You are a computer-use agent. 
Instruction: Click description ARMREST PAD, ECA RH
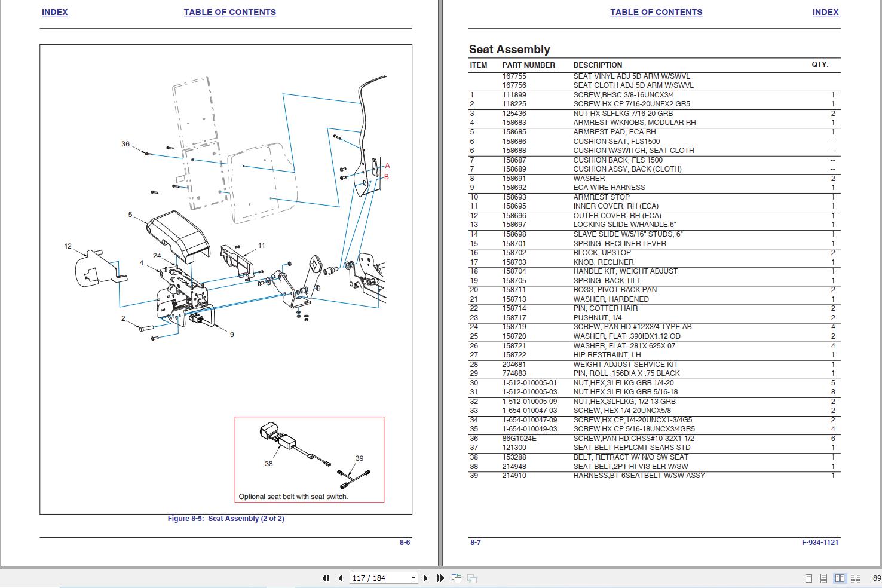pyautogui.click(x=614, y=132)
